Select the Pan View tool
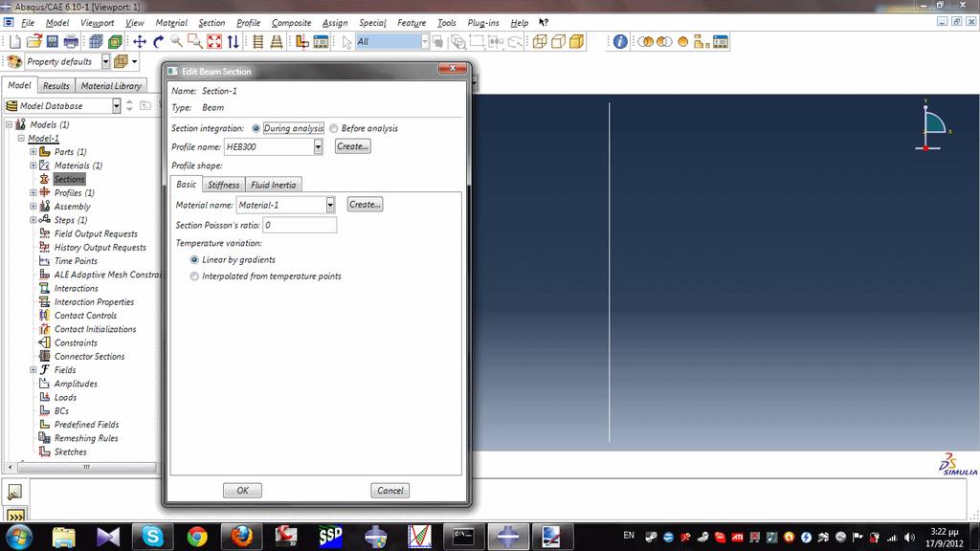The width and height of the screenshot is (980, 551). (x=140, y=42)
